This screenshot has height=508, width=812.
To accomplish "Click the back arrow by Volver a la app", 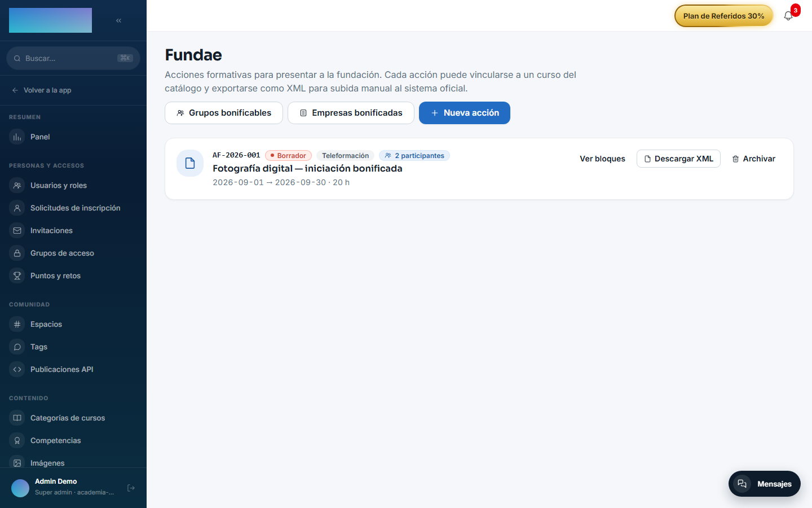I will [x=15, y=90].
